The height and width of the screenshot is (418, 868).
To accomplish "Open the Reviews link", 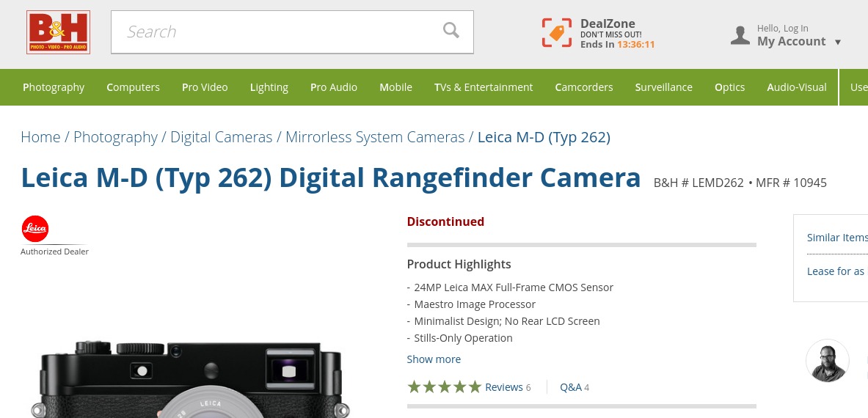I will point(504,387).
